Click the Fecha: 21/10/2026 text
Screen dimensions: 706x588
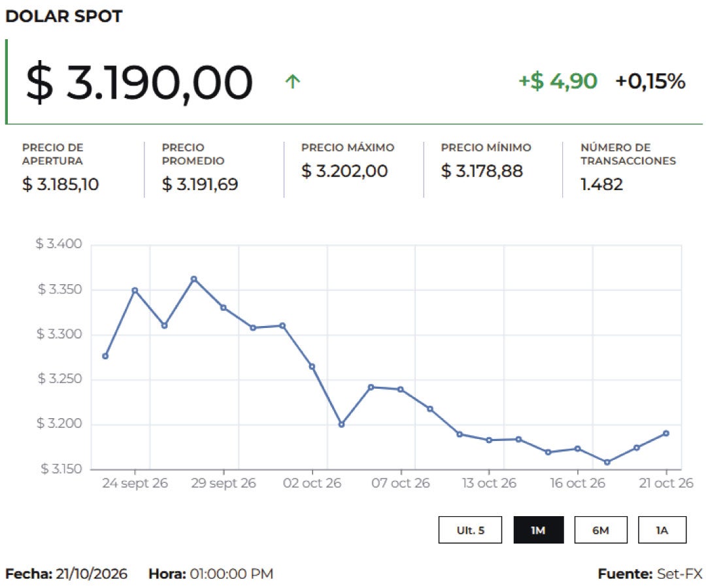pos(66,574)
